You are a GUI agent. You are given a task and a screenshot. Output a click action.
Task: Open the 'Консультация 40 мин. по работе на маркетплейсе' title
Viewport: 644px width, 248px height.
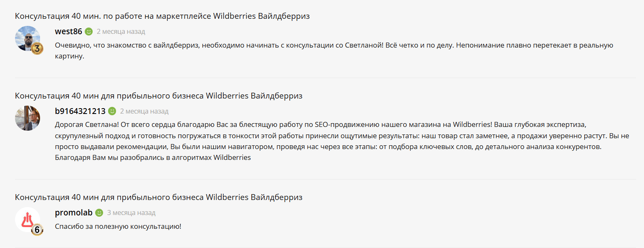[x=162, y=16]
